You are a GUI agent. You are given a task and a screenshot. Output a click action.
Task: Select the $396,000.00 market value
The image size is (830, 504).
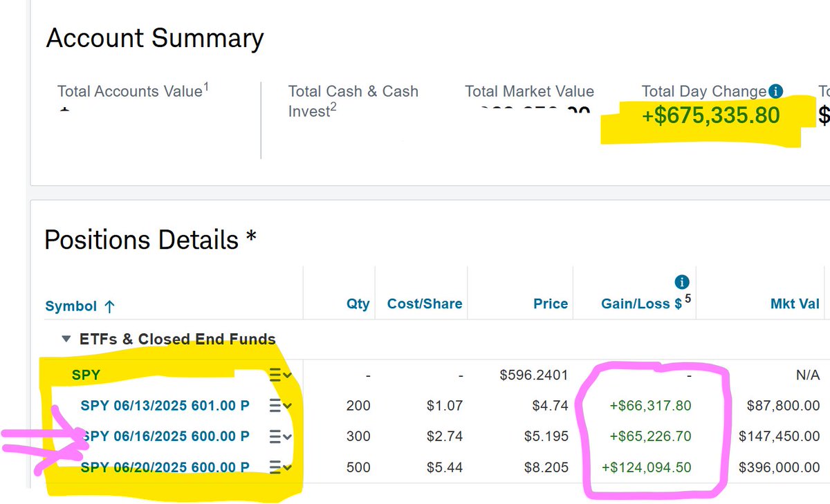tap(780, 467)
